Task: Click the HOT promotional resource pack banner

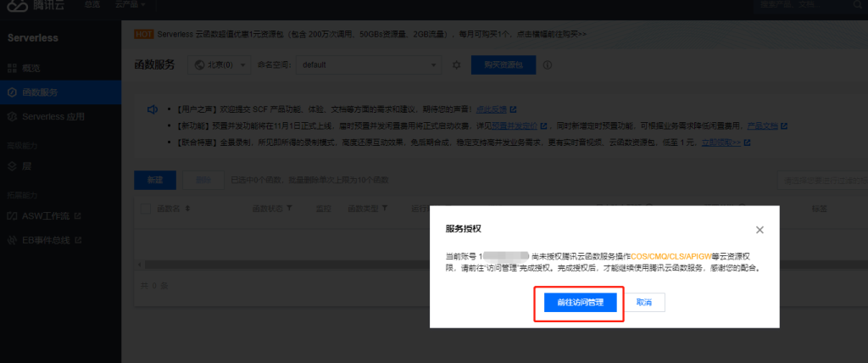Action: click(360, 35)
